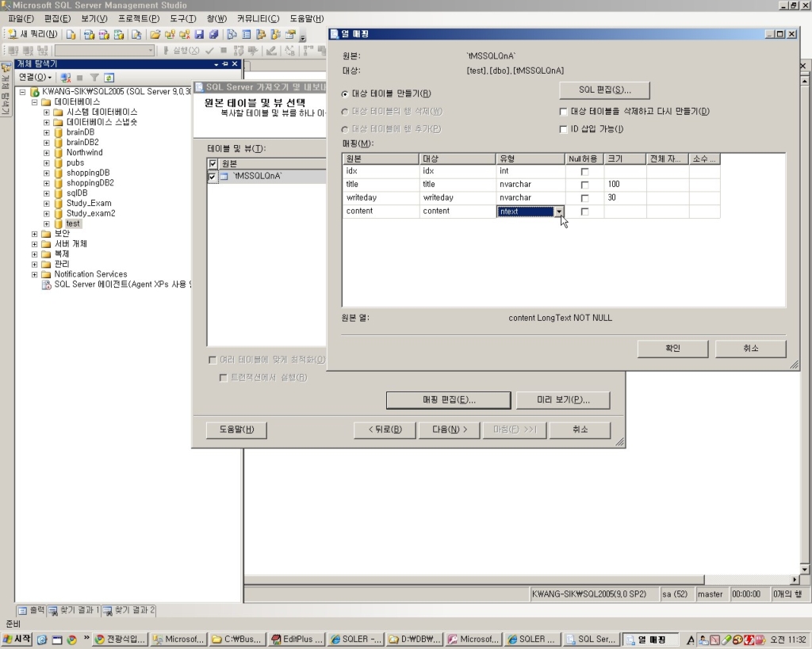The image size is (812, 649).
Task: Click the Refresh icon in Object Explorer
Action: pos(109,78)
